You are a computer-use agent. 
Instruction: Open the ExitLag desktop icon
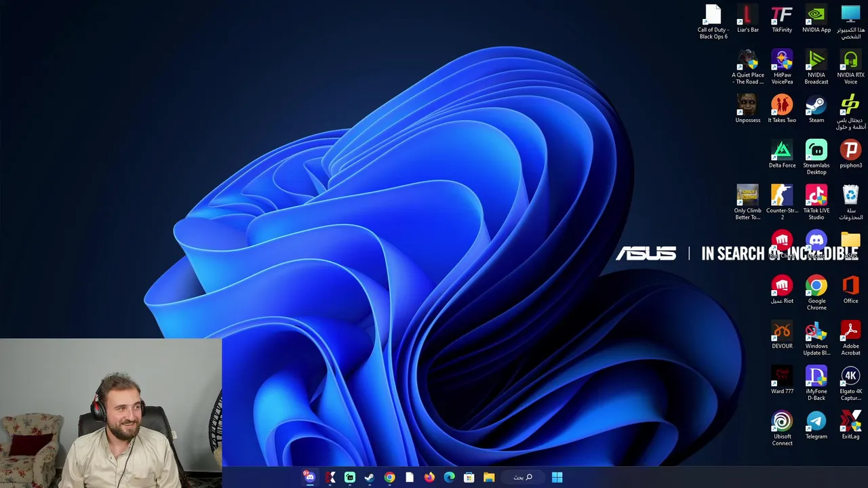click(x=850, y=426)
